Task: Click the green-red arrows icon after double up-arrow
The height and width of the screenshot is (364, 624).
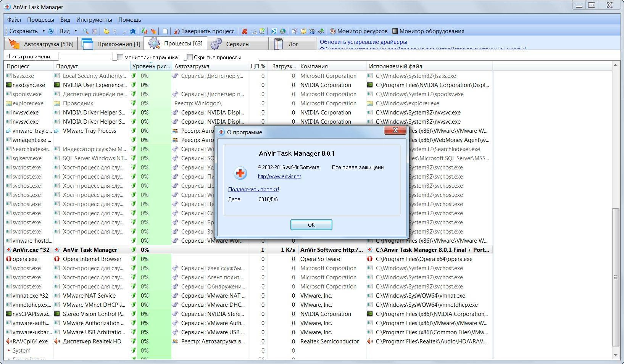Action: click(x=144, y=31)
